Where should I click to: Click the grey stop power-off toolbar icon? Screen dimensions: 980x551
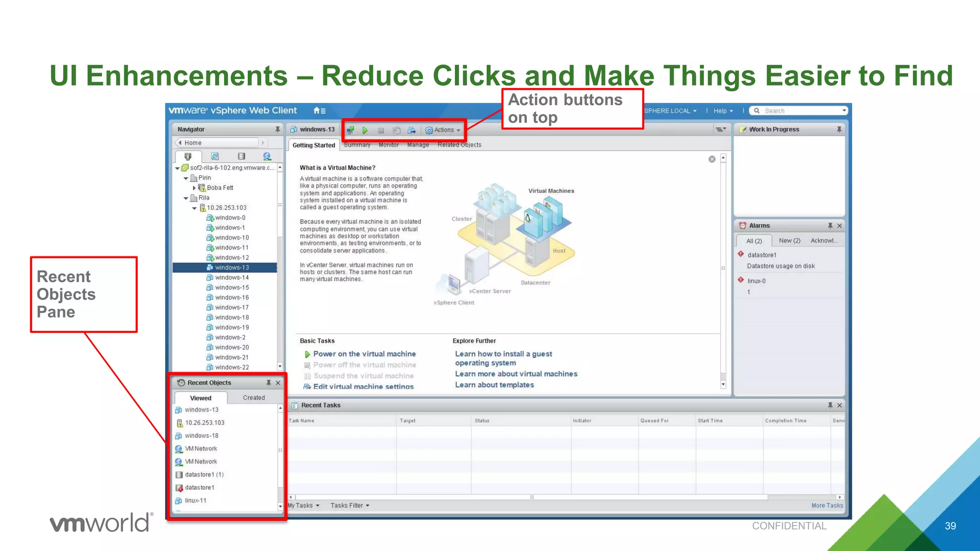click(x=381, y=130)
